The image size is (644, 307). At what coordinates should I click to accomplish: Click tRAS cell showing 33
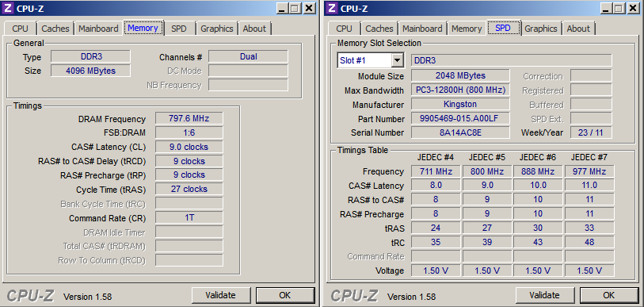[589, 228]
